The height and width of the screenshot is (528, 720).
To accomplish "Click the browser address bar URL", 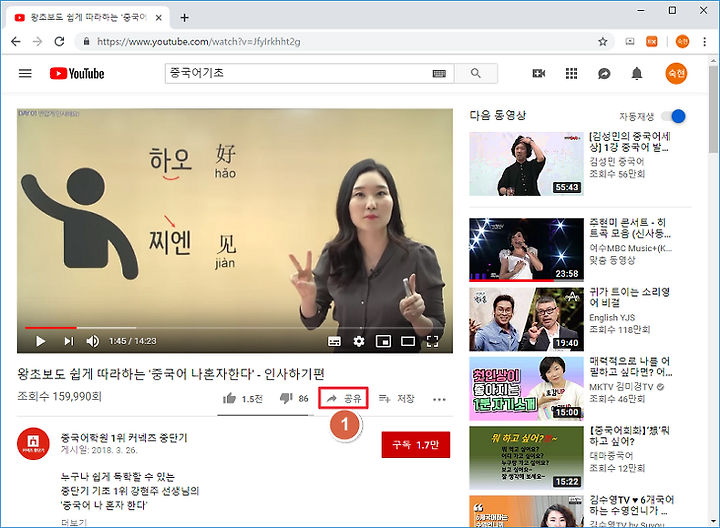I will [199, 42].
